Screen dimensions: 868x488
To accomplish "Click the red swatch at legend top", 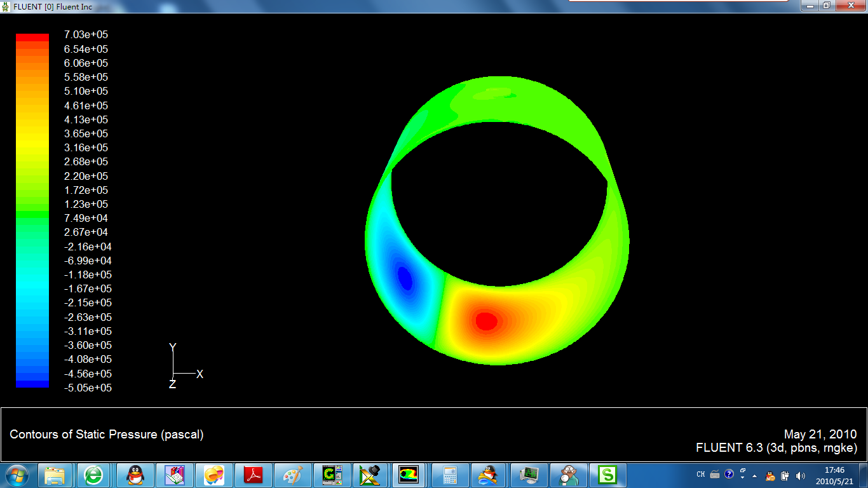I will coord(32,37).
